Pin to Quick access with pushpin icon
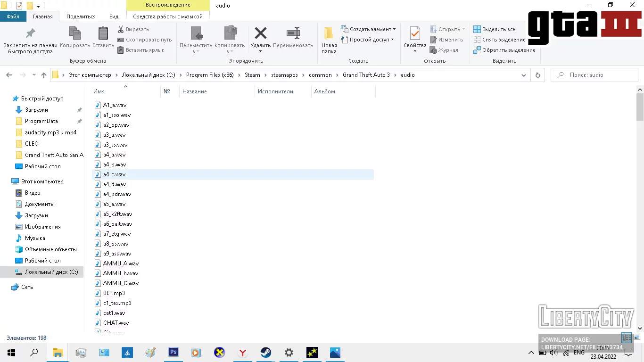 (30, 34)
